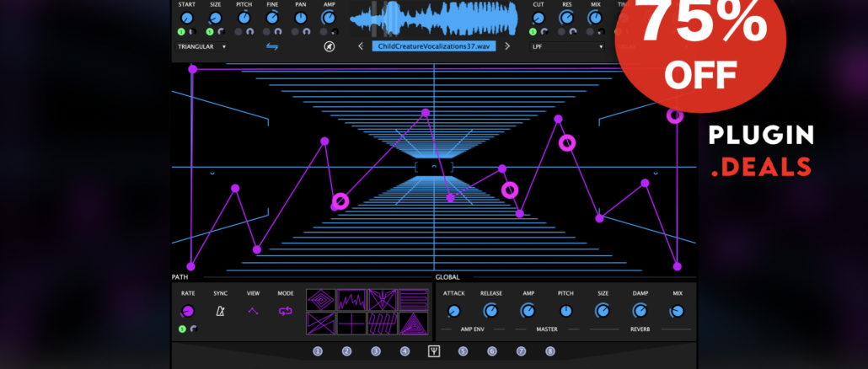Viewport: 868px width, 369px height.
Task: Click modulation curve icon under RATE knob
Action: tap(193, 329)
